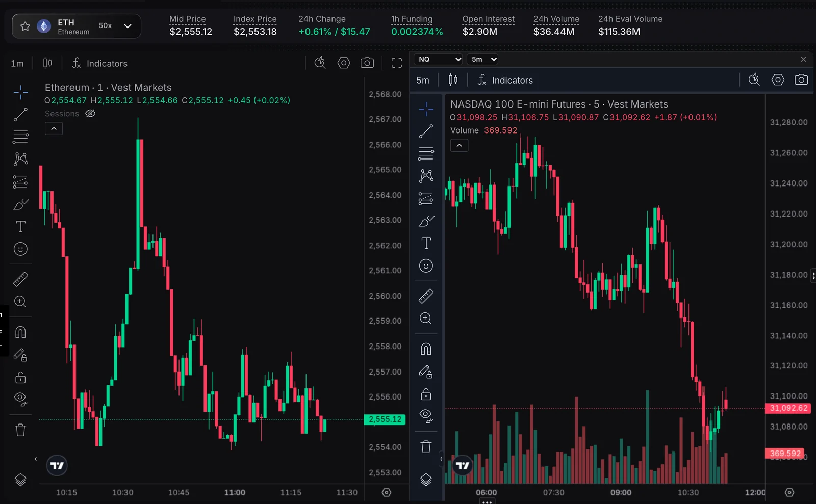Screen dimensions: 816x504
Task: Remove drawings with trash icon on Ethereum chart
Action: click(x=20, y=430)
